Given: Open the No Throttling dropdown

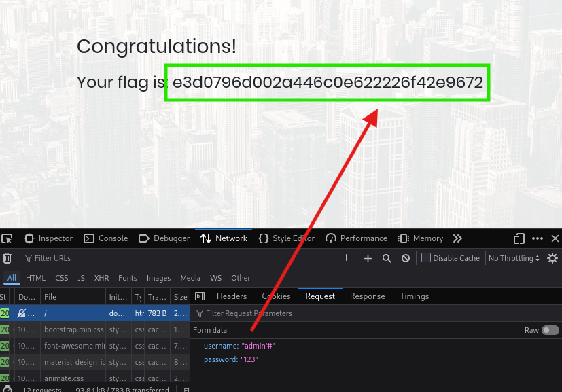Looking at the screenshot, I should [514, 258].
